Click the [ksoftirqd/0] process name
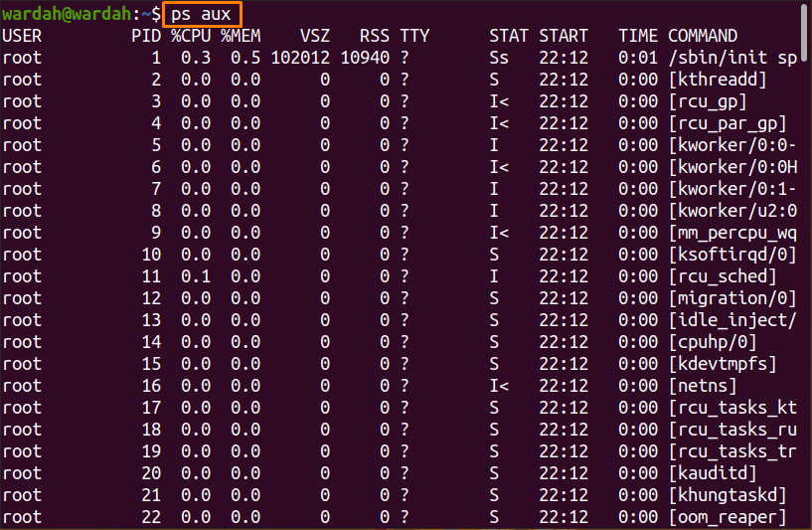 click(732, 255)
